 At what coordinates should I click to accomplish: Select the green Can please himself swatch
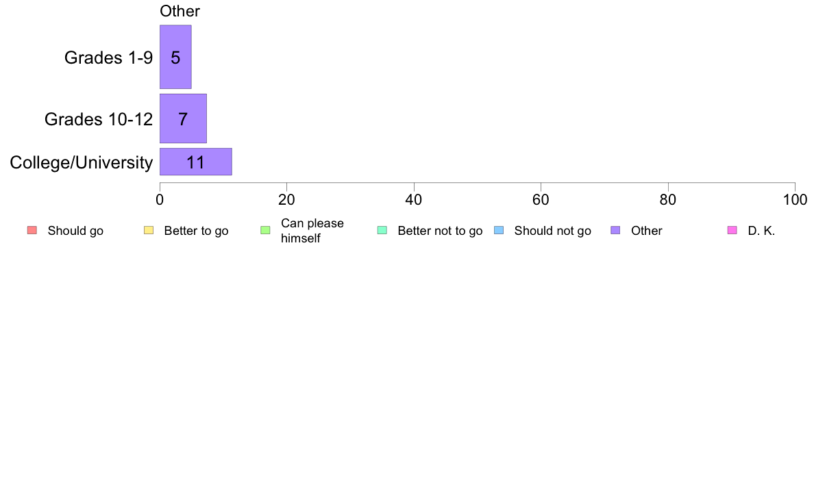[265, 230]
